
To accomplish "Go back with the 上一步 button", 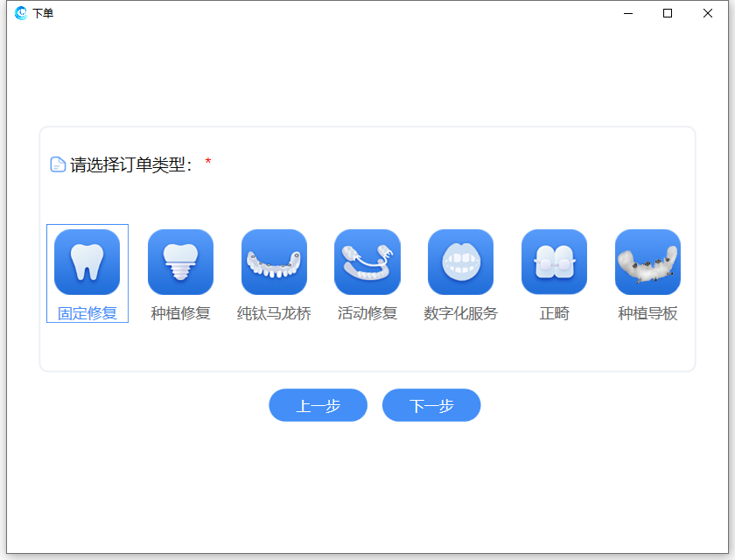I will click(318, 405).
